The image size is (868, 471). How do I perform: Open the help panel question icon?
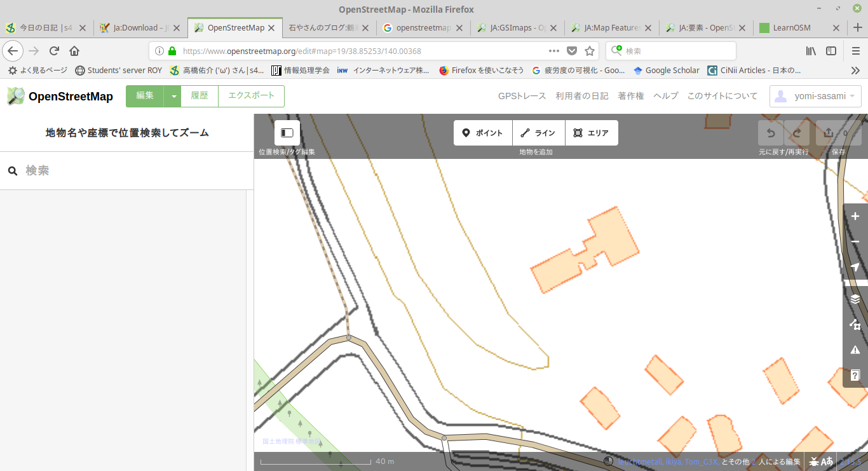pyautogui.click(x=855, y=375)
